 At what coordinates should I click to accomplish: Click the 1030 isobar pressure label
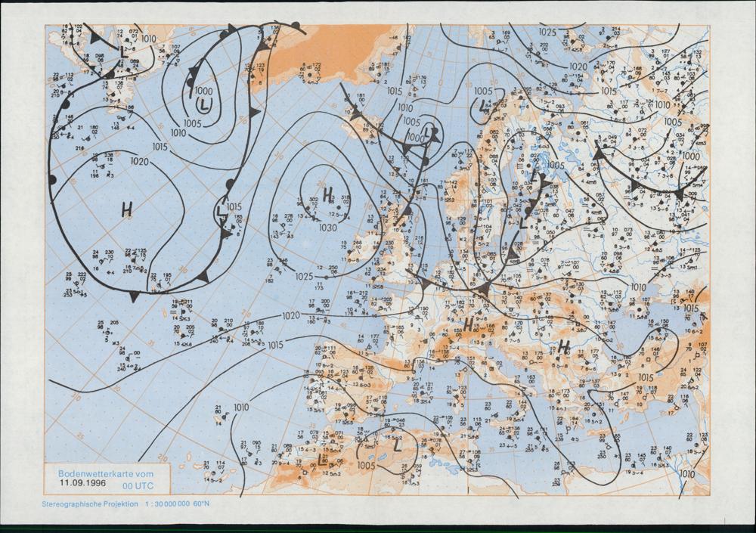[x=327, y=228]
